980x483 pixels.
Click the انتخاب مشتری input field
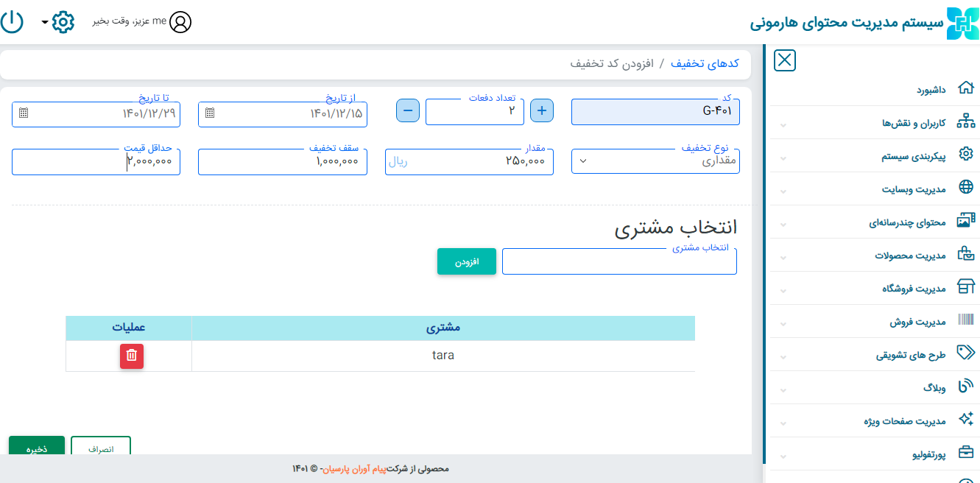619,262
